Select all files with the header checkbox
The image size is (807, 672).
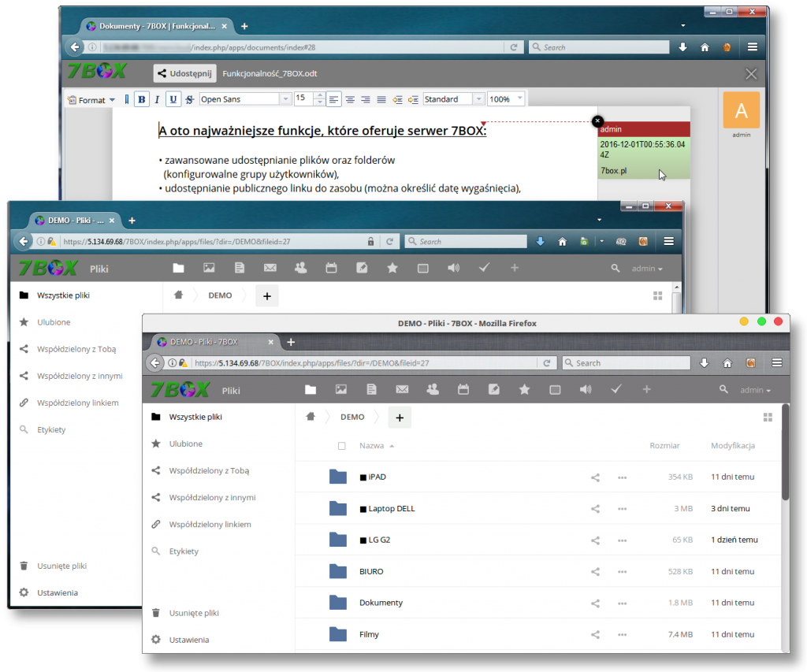click(342, 445)
